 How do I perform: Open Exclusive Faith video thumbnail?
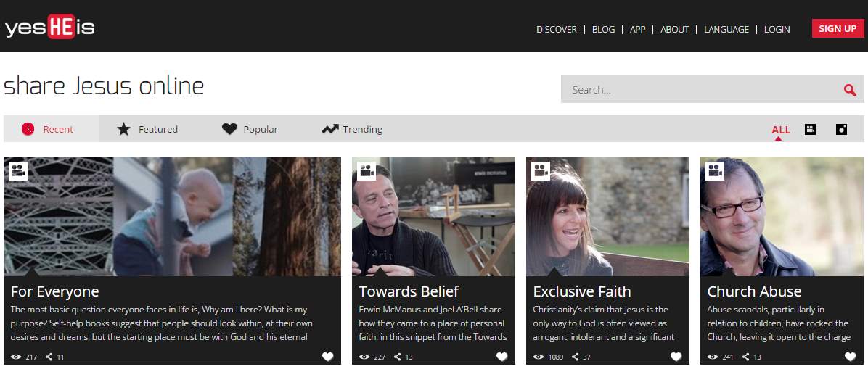(608, 216)
